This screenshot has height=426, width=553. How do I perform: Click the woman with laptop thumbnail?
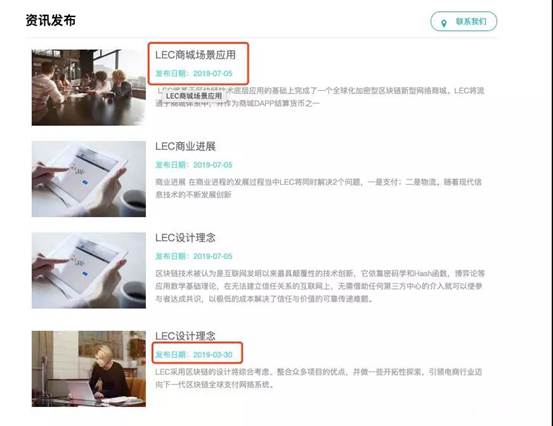coord(89,369)
